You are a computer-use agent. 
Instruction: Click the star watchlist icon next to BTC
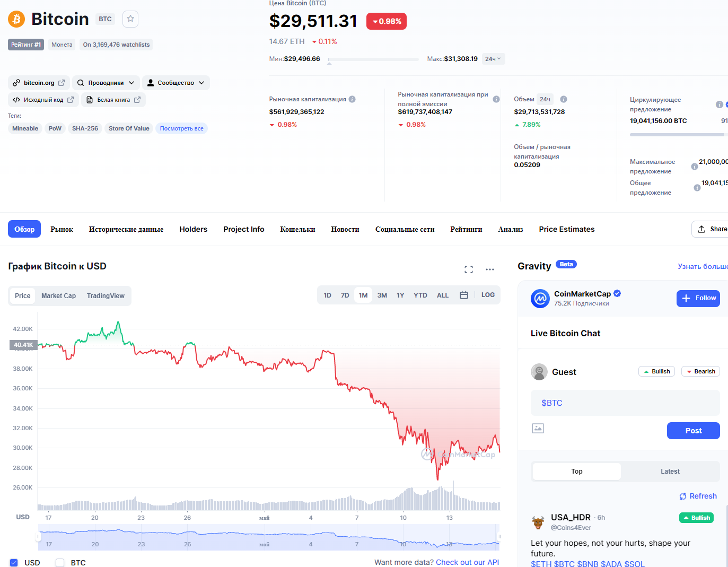tap(130, 19)
